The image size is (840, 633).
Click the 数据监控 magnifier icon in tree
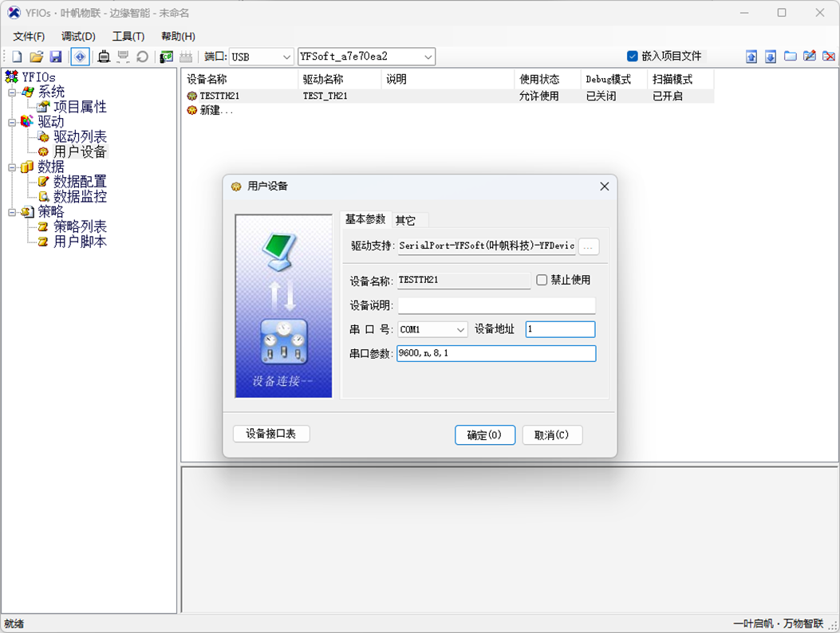43,197
